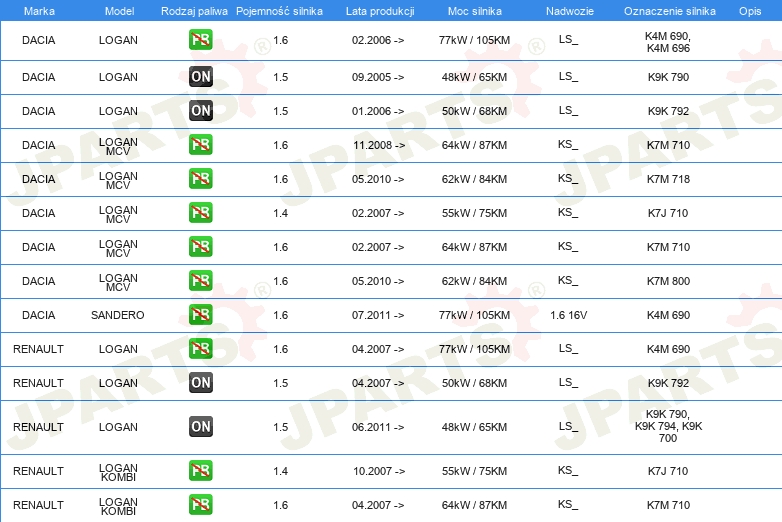Select cell K9K 790, K9K 794, K9K 700

tap(668, 426)
